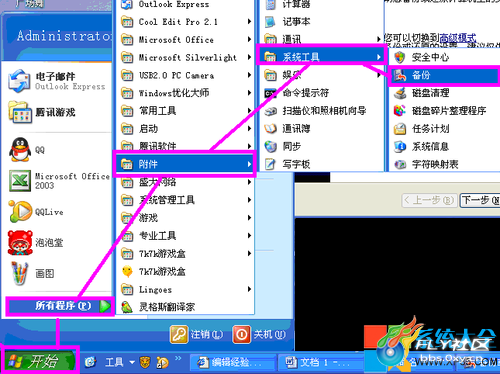Click the 泡泡堂 game icon
Image resolution: width=500 pixels, height=374 pixels.
[x=20, y=242]
